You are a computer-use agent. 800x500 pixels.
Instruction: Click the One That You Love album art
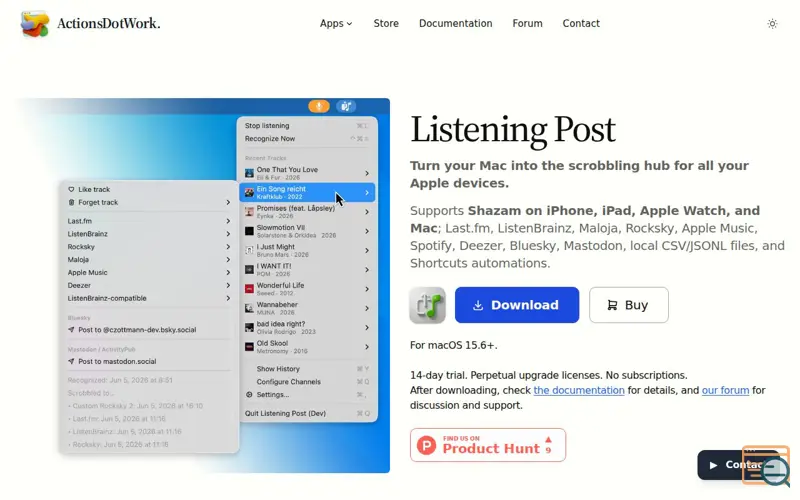coord(249,173)
